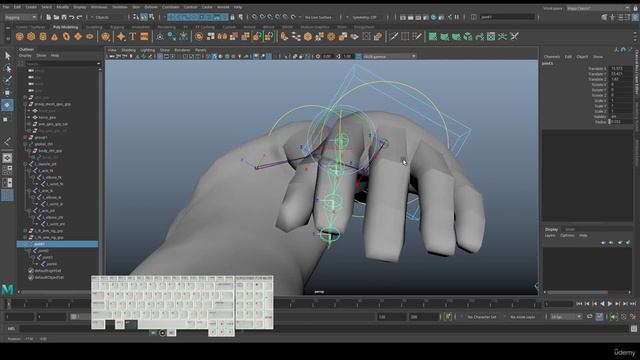The width and height of the screenshot is (640, 360).
Task: Toggle lock current selection padlock
Action: (232, 17)
